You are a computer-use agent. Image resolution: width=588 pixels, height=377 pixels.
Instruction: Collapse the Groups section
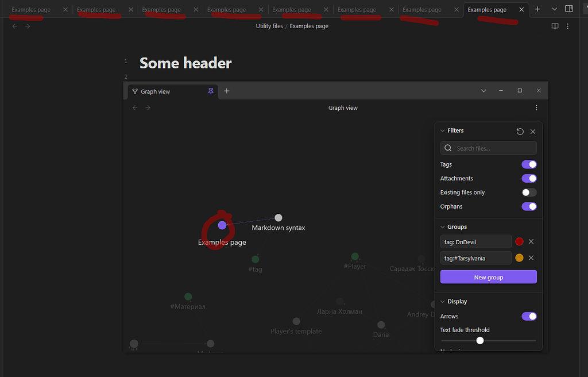pyautogui.click(x=443, y=227)
